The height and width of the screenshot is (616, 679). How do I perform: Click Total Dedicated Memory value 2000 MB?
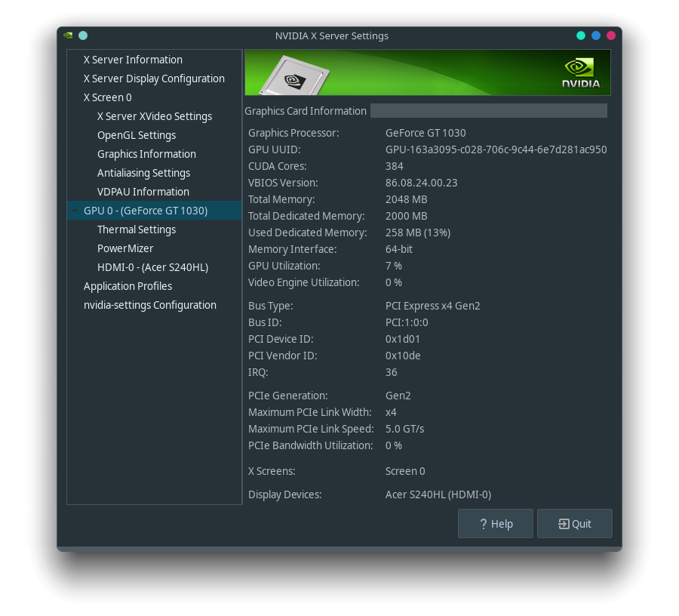[x=406, y=216]
